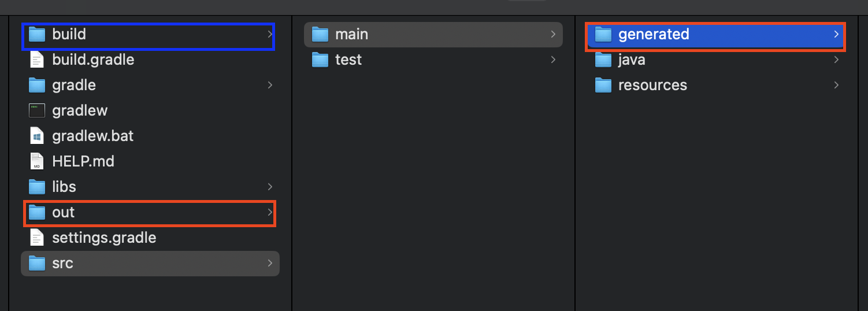Select the out folder name
This screenshot has width=868, height=311.
[x=64, y=212]
